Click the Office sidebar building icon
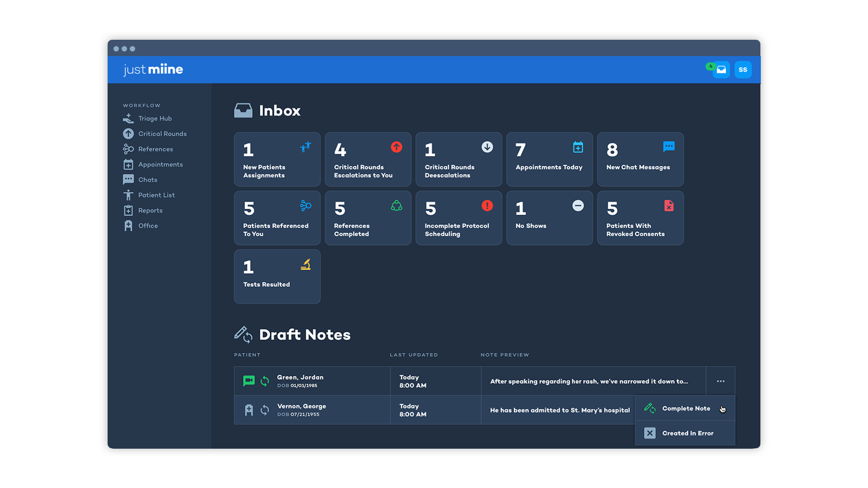Viewport: 868px width, 488px height. pyautogui.click(x=128, y=226)
